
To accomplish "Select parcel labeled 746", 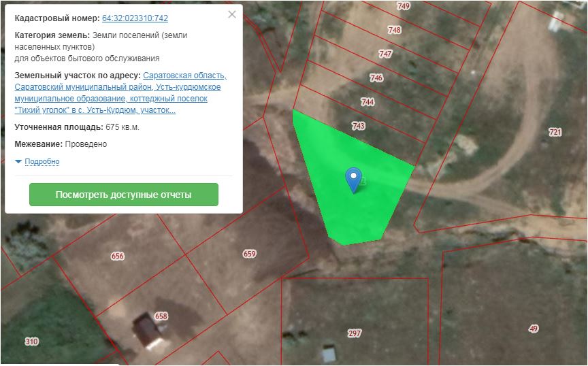I will pyautogui.click(x=376, y=78).
